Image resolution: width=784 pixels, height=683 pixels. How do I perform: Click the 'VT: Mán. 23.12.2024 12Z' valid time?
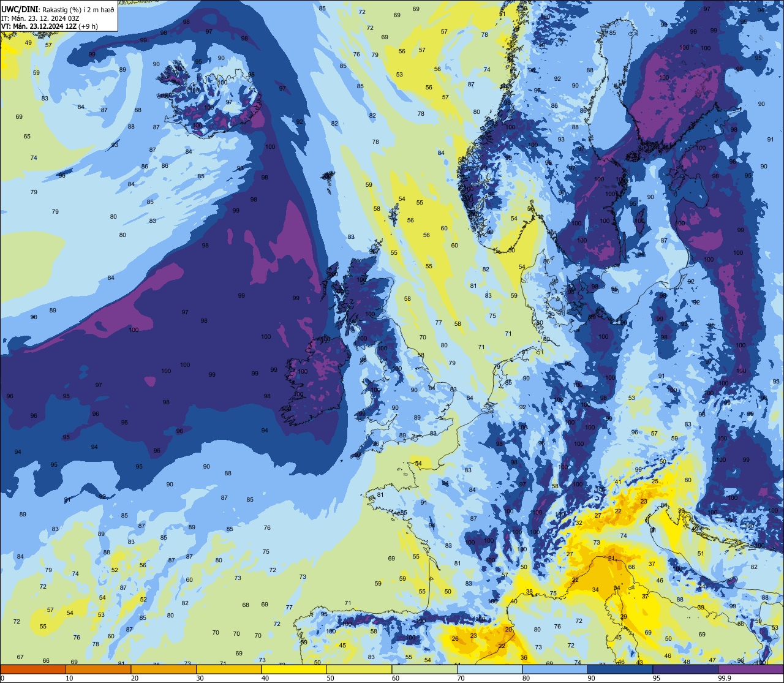39,26
